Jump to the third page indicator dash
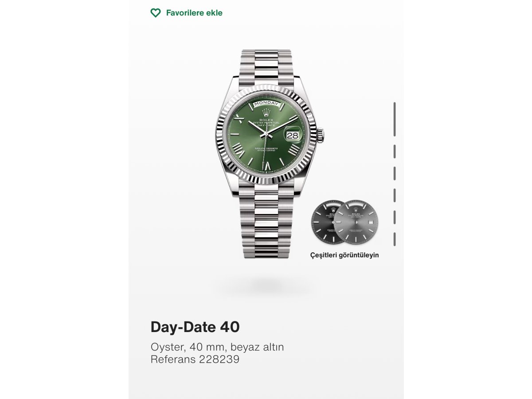Image resolution: width=532 pixels, height=399 pixels. click(x=394, y=173)
